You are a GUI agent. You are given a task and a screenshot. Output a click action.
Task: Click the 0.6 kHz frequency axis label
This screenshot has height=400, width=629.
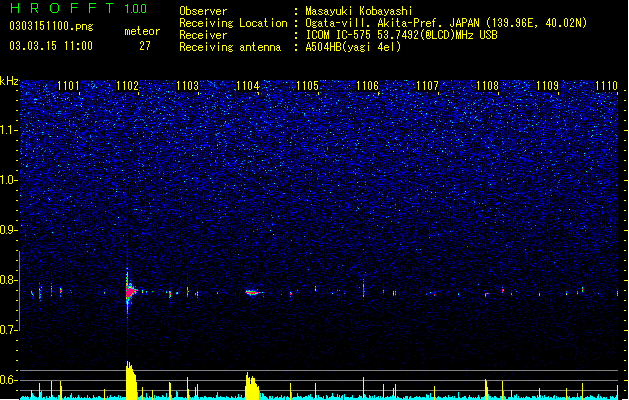pos(10,380)
